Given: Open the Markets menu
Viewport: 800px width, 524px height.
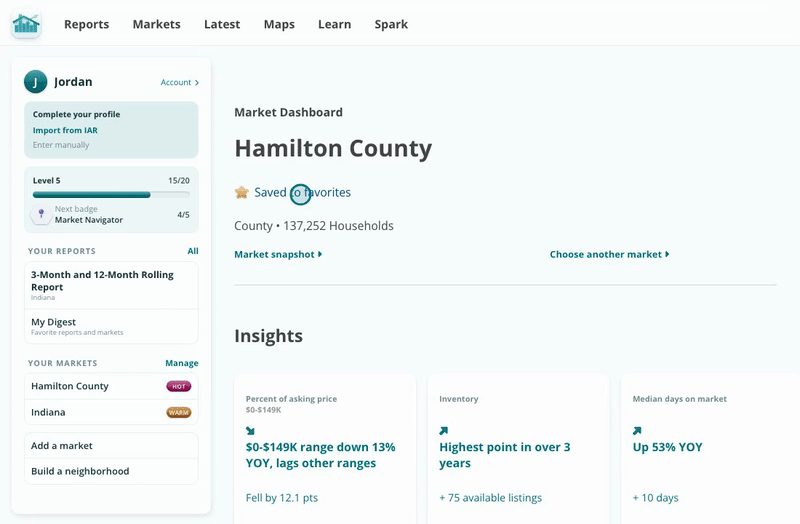Looking at the screenshot, I should (157, 24).
